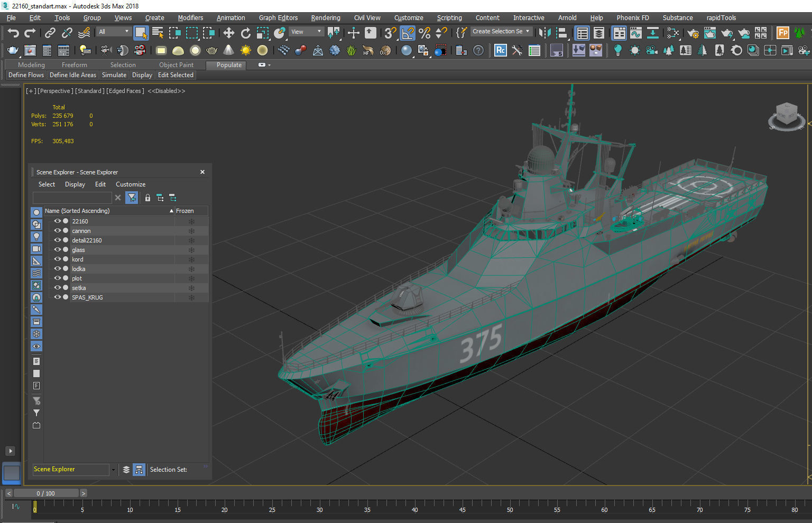812x523 pixels.
Task: Open the Customize menu in Scene Explorer
Action: coord(131,184)
